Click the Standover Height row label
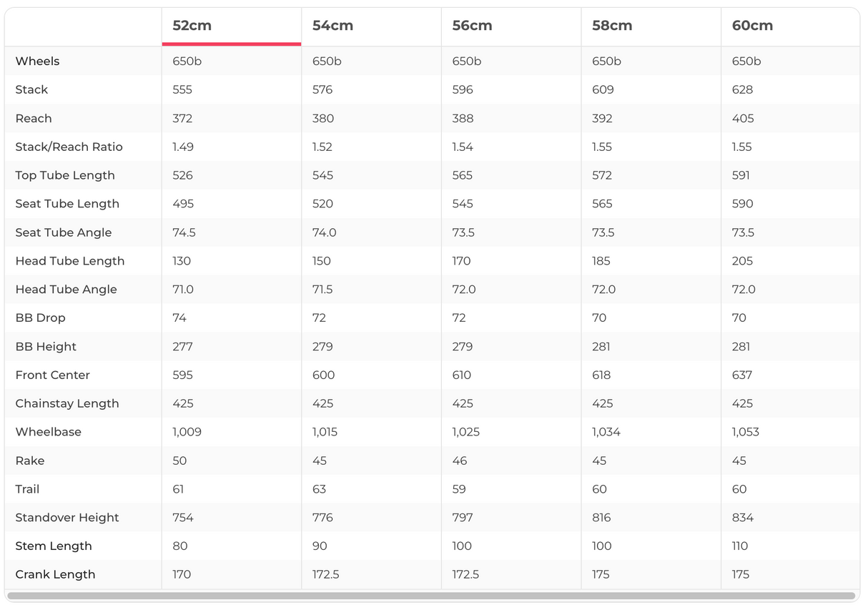 [67, 518]
